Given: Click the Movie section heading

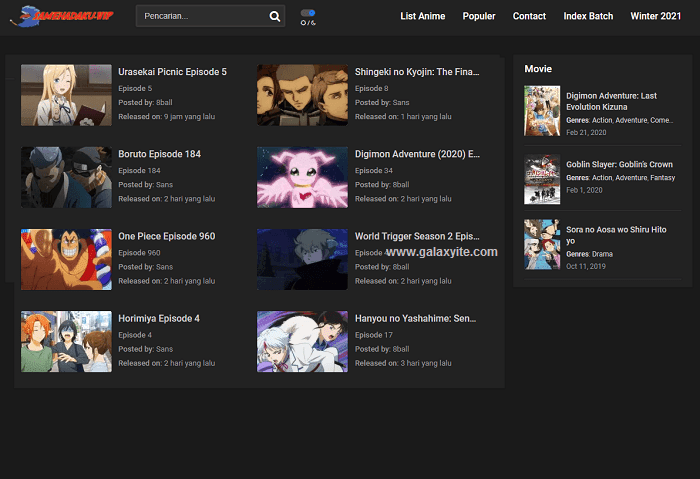Looking at the screenshot, I should (538, 69).
